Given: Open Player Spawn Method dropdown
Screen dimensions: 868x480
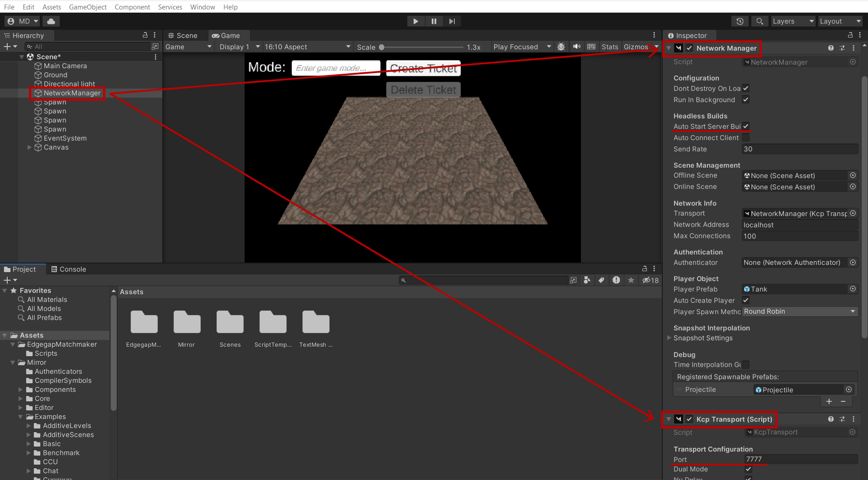Looking at the screenshot, I should [799, 311].
